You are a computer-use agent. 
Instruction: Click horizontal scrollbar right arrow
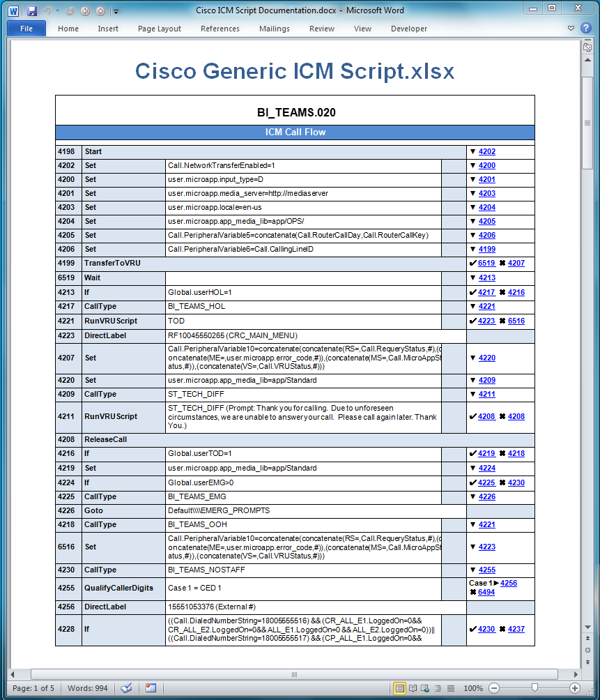576,674
